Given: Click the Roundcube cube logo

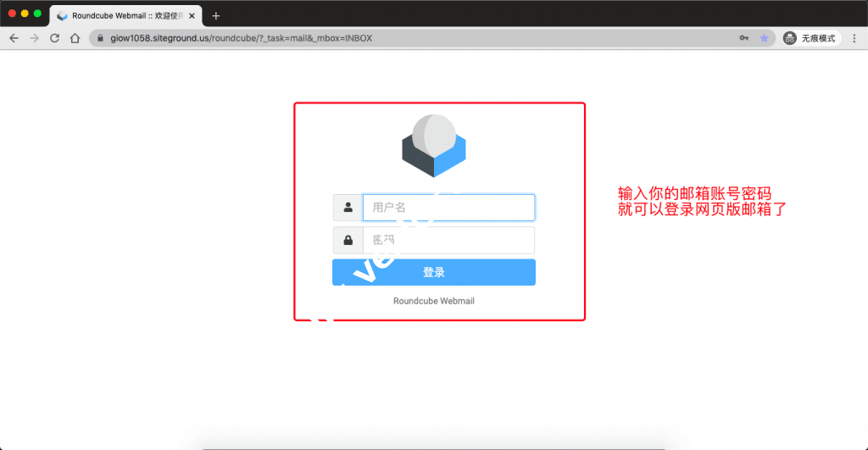Looking at the screenshot, I should (434, 146).
